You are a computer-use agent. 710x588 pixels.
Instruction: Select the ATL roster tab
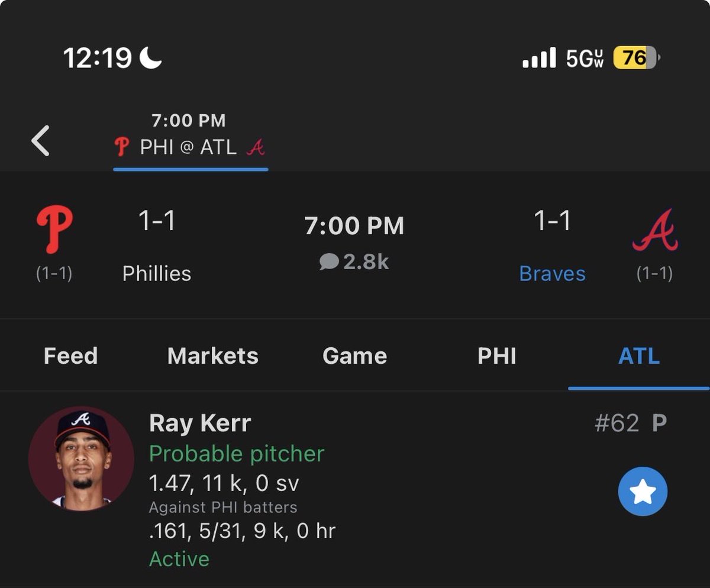[639, 356]
